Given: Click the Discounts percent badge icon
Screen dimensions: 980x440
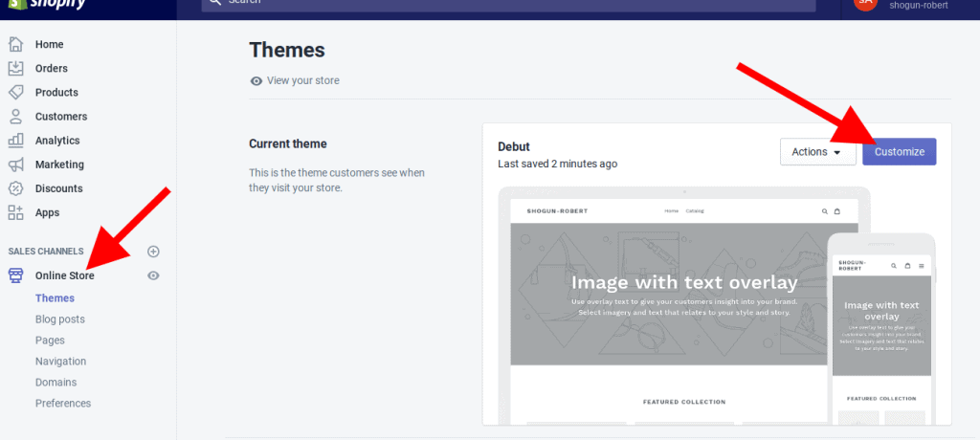Looking at the screenshot, I should [x=15, y=188].
